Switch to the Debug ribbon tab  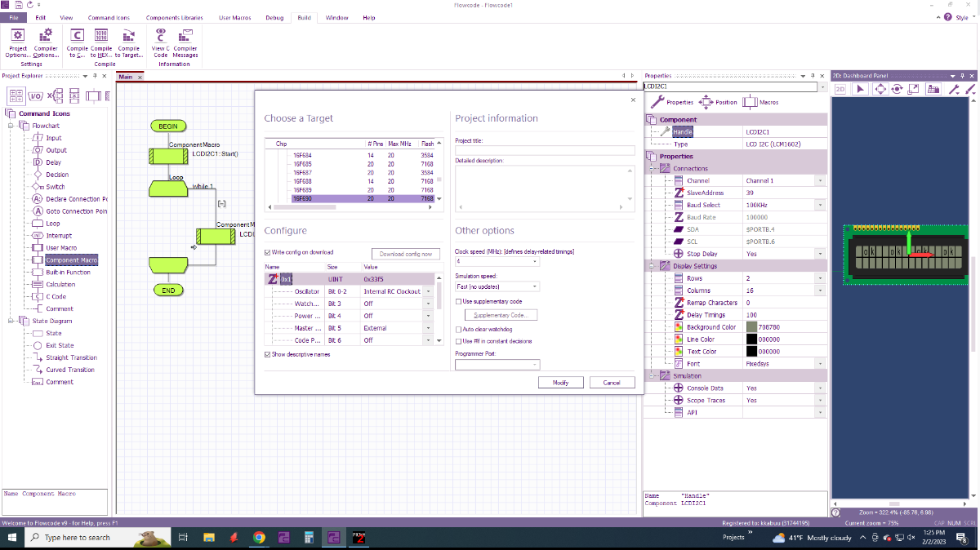click(274, 17)
